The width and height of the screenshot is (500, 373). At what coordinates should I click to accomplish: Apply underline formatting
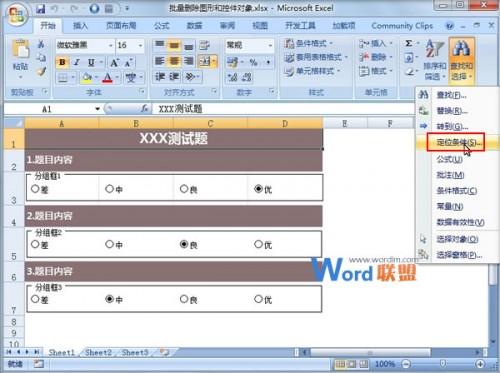91,62
